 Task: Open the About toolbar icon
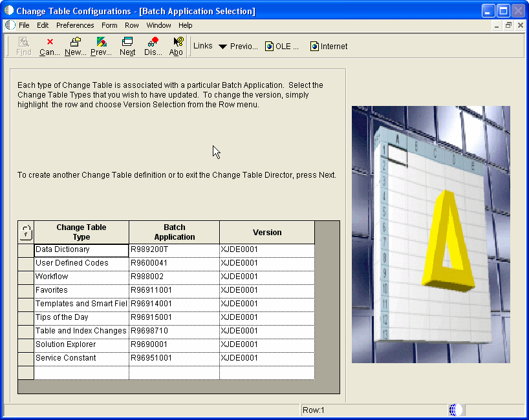click(x=177, y=46)
